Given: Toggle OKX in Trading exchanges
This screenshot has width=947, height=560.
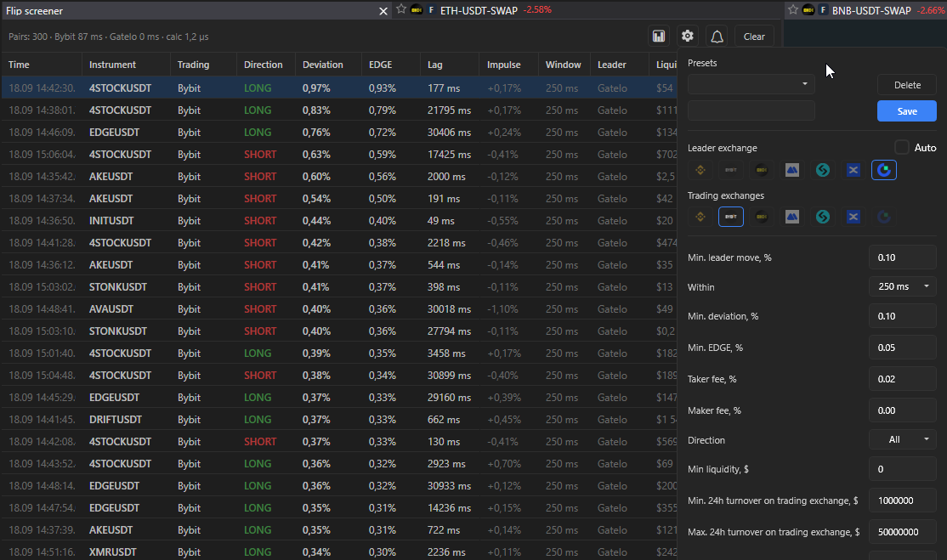Looking at the screenshot, I should click(x=762, y=217).
